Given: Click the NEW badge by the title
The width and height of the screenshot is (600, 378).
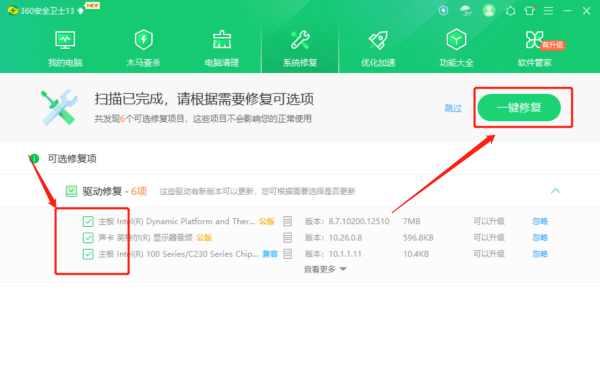Looking at the screenshot, I should click(x=92, y=5).
